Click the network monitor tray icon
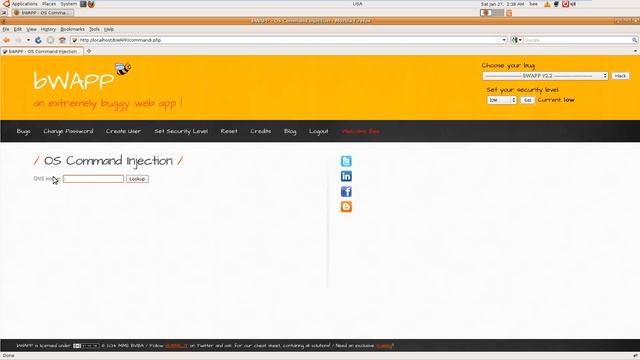 (556, 4)
